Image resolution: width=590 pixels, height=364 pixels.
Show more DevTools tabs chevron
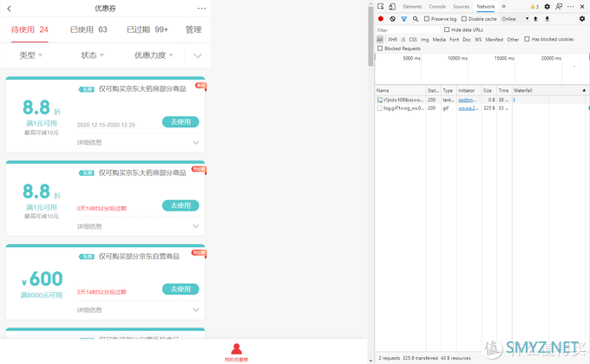pos(504,6)
